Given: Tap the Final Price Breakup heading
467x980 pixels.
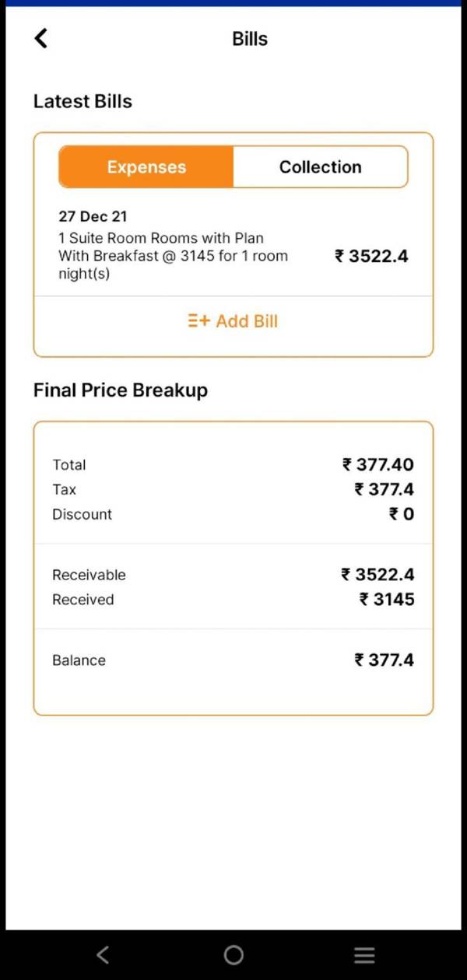Looking at the screenshot, I should 121,390.
